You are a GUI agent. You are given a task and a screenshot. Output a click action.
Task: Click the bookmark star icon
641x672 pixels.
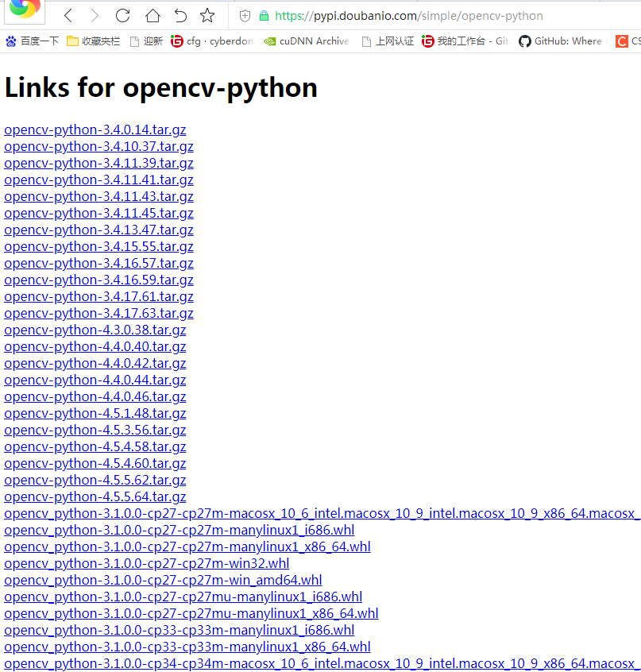[x=206, y=15]
